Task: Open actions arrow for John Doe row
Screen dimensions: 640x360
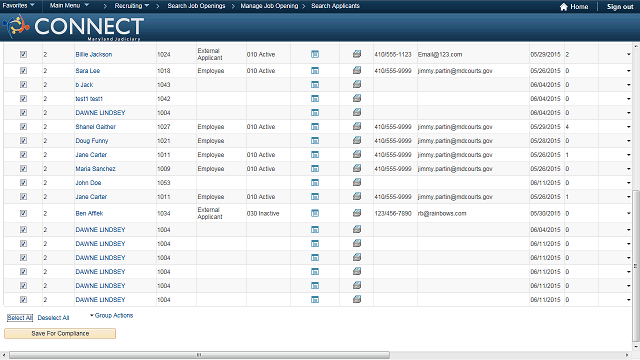Action: [x=629, y=182]
